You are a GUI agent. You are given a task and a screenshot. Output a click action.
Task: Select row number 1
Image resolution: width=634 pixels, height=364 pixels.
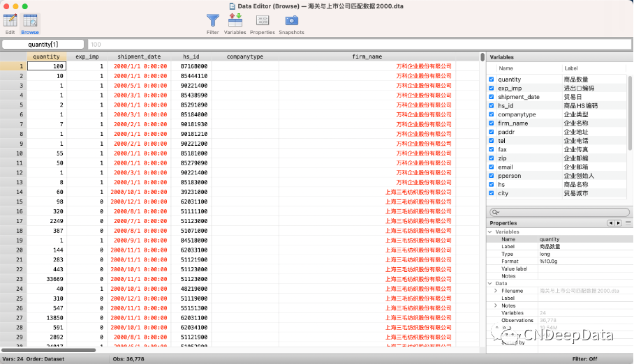click(13, 66)
